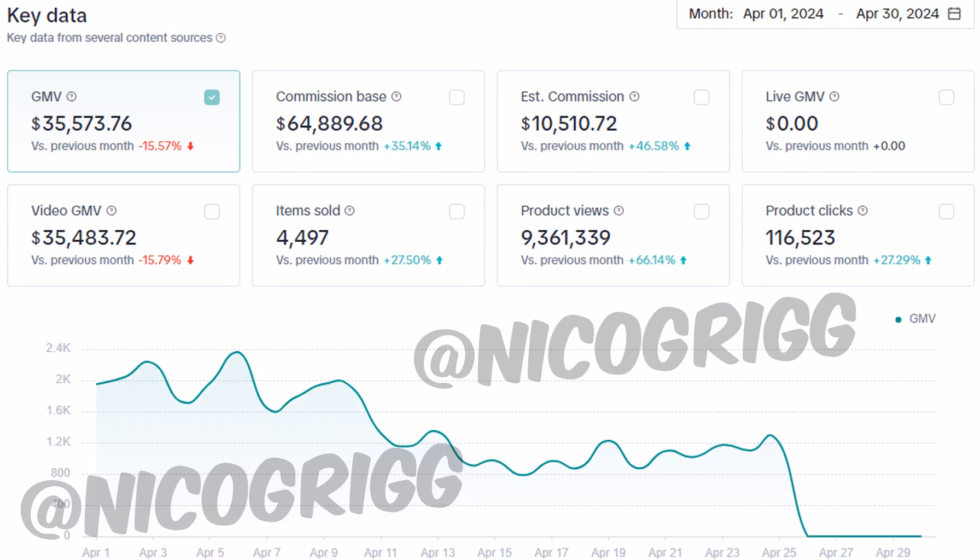Click the info icon beside Items sold

pyautogui.click(x=349, y=211)
